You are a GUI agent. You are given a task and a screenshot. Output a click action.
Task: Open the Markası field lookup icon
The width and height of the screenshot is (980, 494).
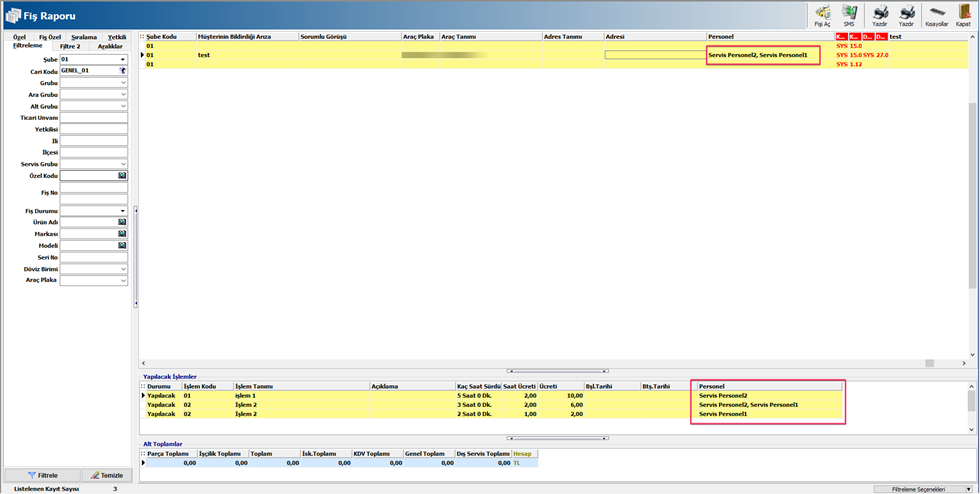[x=123, y=234]
